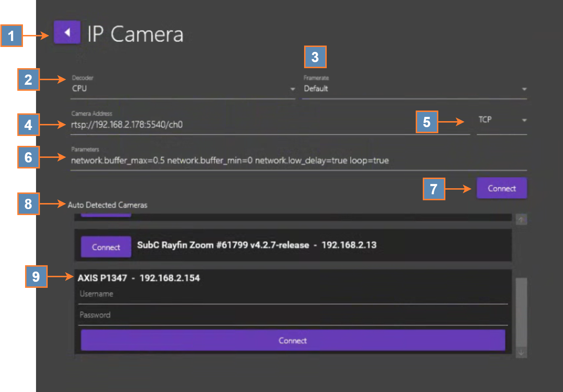
Task: Open the Decoder dropdown showing CPU
Action: [x=183, y=89]
